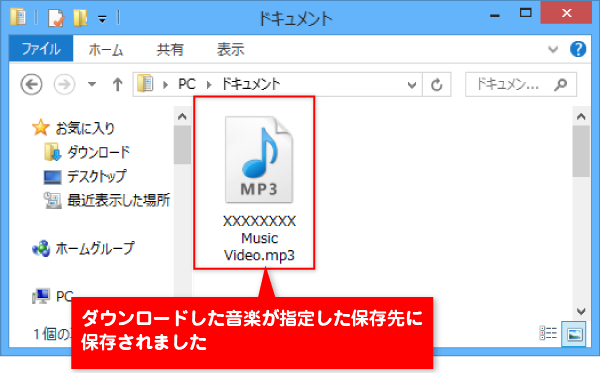The width and height of the screenshot is (600, 373).
Task: Click the folder icon in address bar
Action: coord(145,83)
